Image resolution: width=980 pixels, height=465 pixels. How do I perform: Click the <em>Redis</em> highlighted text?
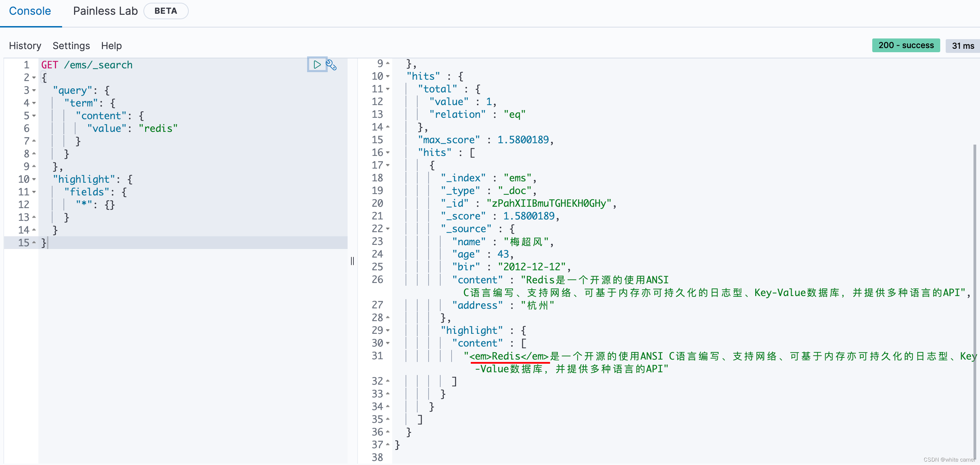(509, 356)
